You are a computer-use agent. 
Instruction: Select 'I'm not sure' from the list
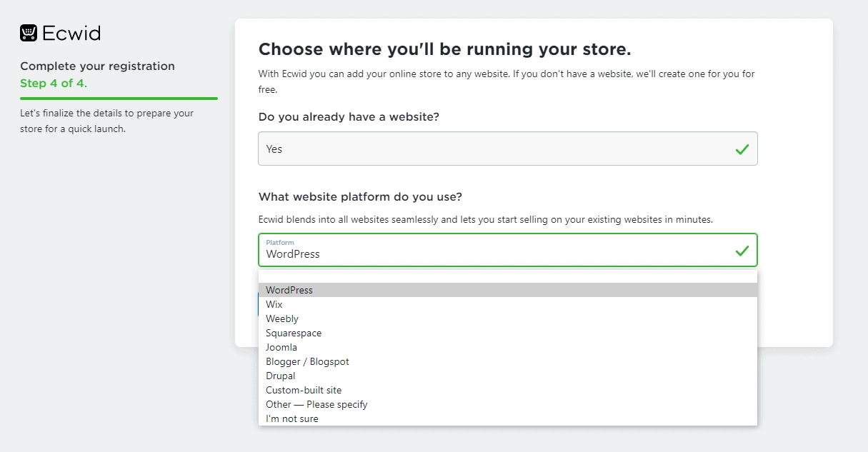(x=291, y=418)
